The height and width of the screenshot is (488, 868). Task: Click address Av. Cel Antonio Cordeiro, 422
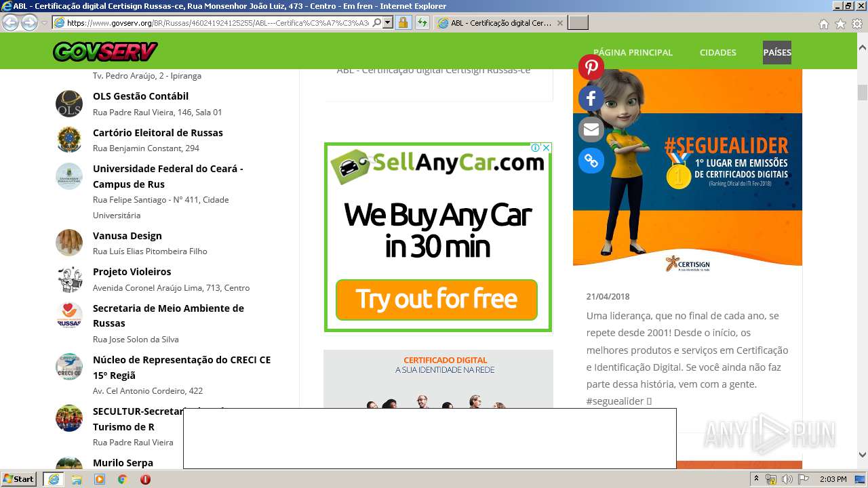click(x=148, y=391)
